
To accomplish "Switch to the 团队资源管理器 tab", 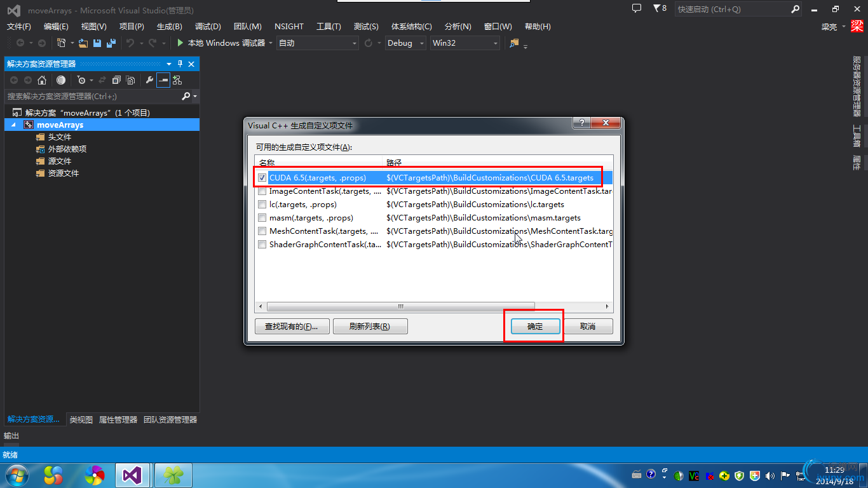I will pos(170,419).
